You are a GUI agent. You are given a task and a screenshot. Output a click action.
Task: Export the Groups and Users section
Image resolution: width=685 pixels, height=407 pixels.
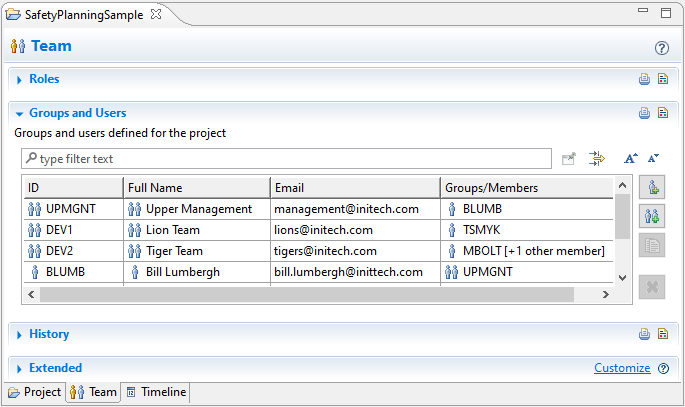(662, 113)
